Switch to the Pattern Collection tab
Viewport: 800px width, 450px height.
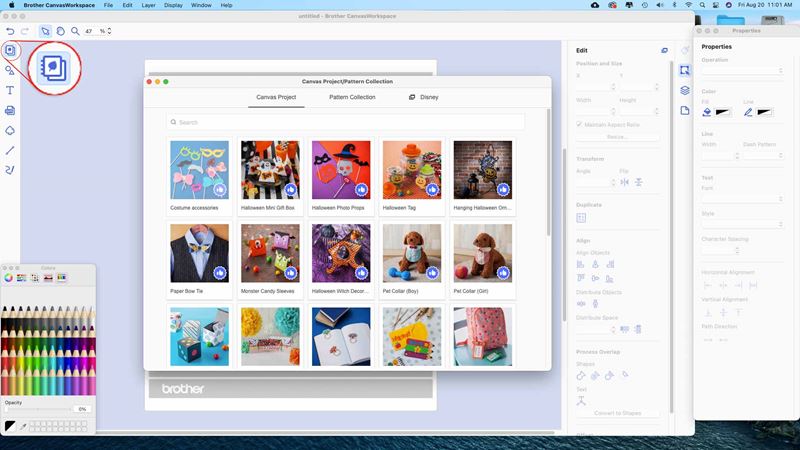352,97
